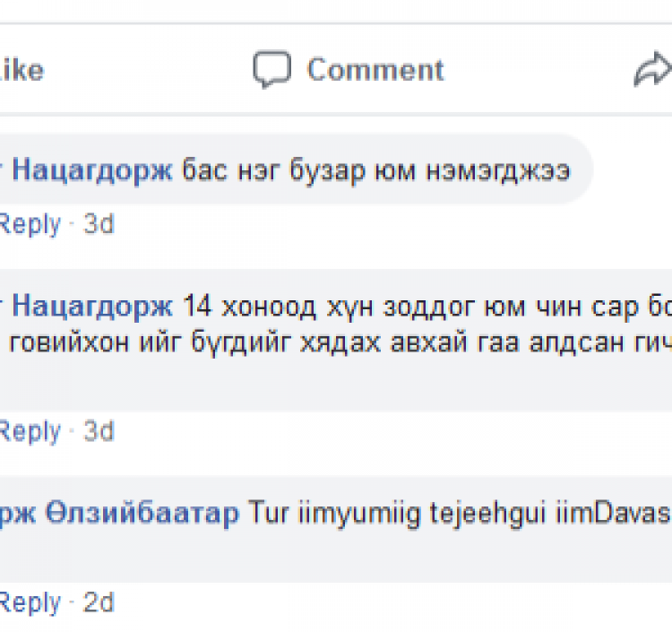This screenshot has width=672, height=632.
Task: Click the text Tur iimyumiig tejeehgui
Action: coord(397,514)
